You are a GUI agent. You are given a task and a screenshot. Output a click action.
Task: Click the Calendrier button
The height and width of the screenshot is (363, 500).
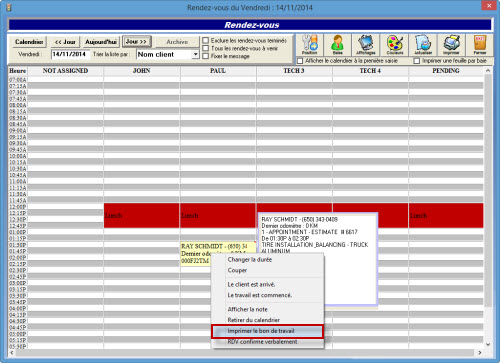29,42
